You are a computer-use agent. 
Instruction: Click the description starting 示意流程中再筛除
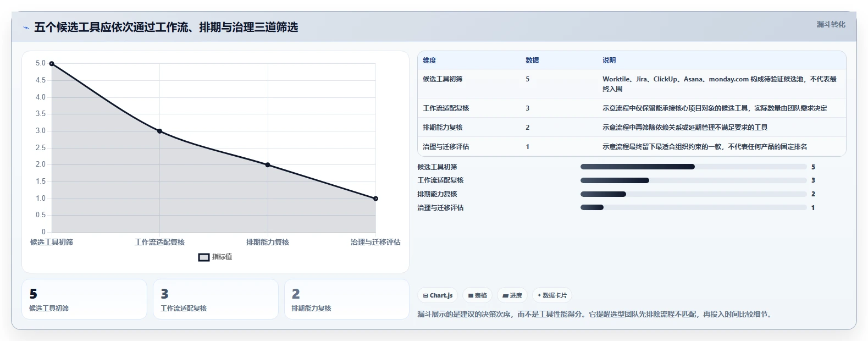point(685,128)
